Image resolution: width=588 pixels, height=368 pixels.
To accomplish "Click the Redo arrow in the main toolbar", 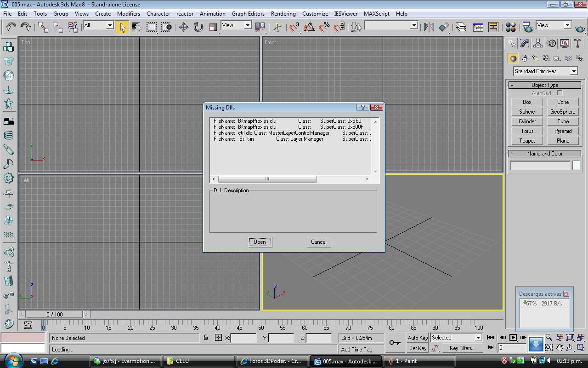I will point(26,27).
